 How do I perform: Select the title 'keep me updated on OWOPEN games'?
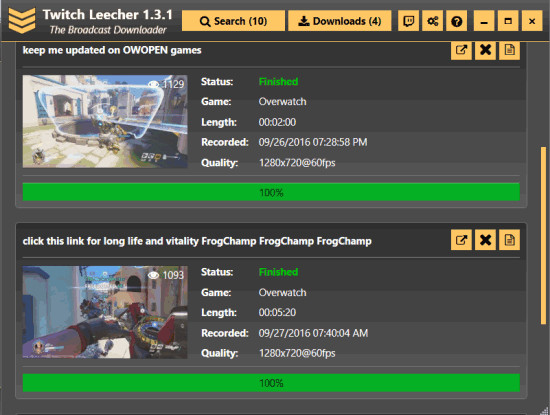[112, 50]
